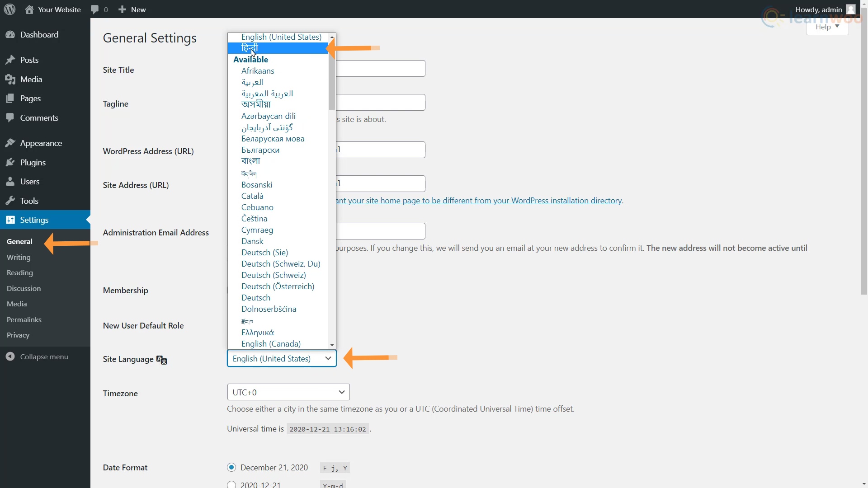Select Afrikaans in the language list
This screenshot has height=488, width=868.
pyautogui.click(x=257, y=71)
